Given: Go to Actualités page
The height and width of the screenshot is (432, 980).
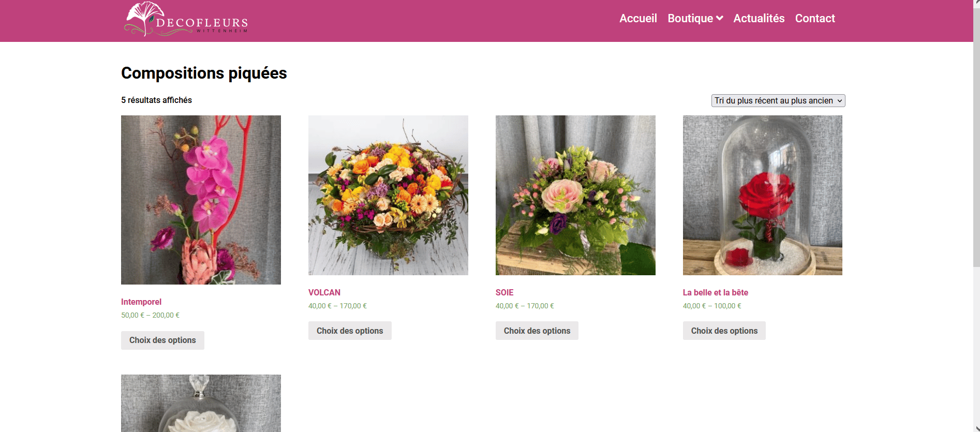Looking at the screenshot, I should click(x=759, y=19).
